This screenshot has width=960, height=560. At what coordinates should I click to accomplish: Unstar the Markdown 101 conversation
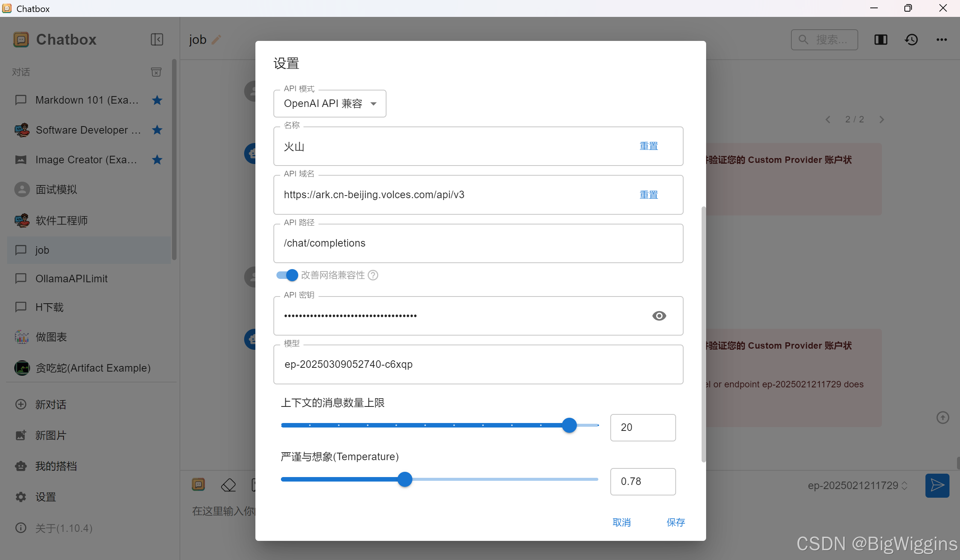(157, 100)
